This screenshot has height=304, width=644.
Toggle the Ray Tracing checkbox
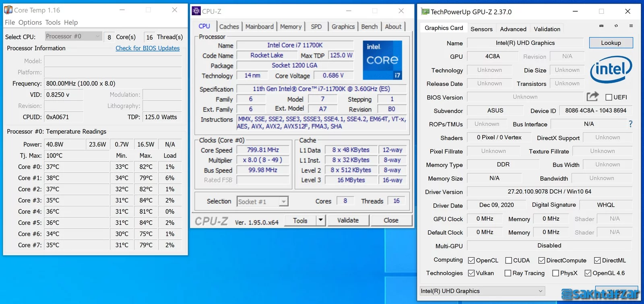pyautogui.click(x=508, y=273)
